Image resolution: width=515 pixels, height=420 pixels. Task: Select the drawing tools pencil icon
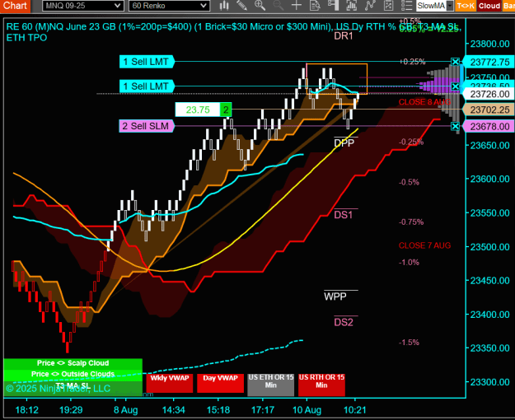(241, 6)
